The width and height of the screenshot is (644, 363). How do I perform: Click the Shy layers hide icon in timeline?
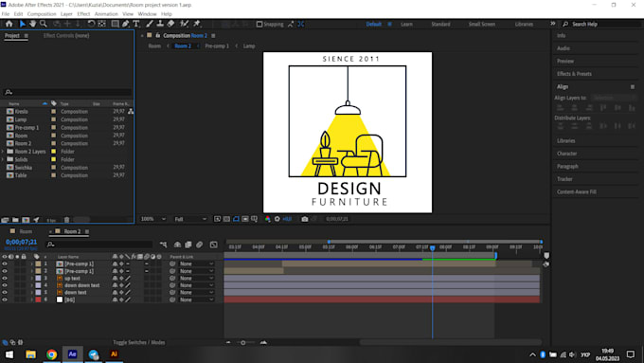click(x=177, y=245)
